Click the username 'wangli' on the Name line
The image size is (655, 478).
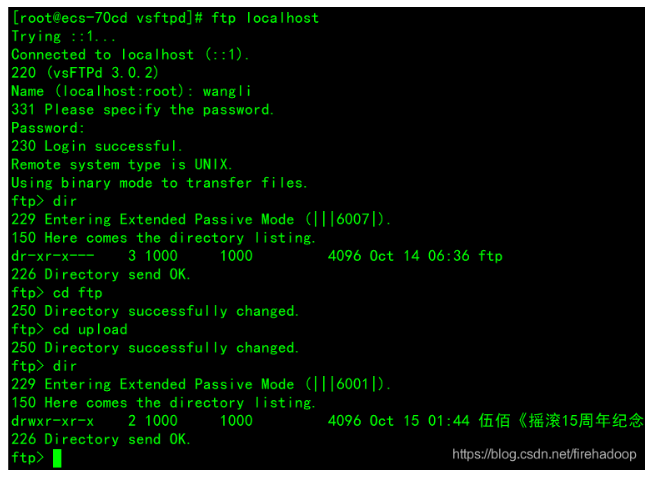coord(227,91)
